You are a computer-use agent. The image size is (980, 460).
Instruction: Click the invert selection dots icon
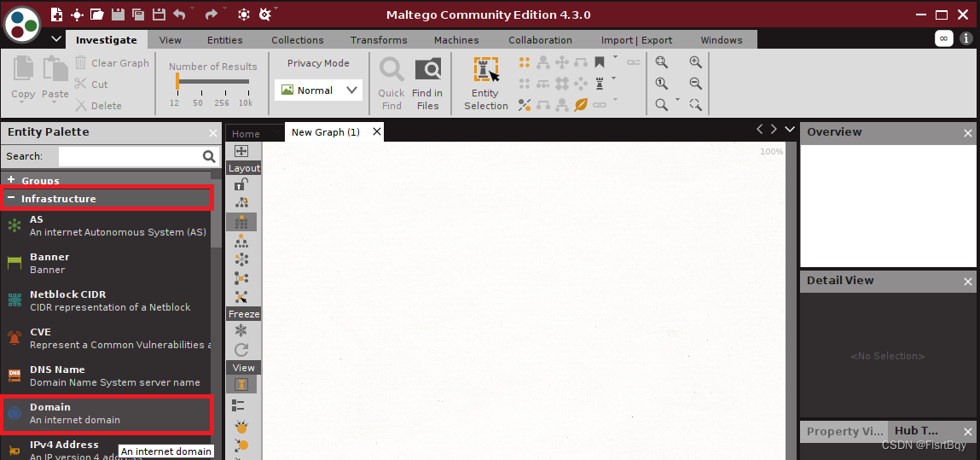(x=525, y=104)
